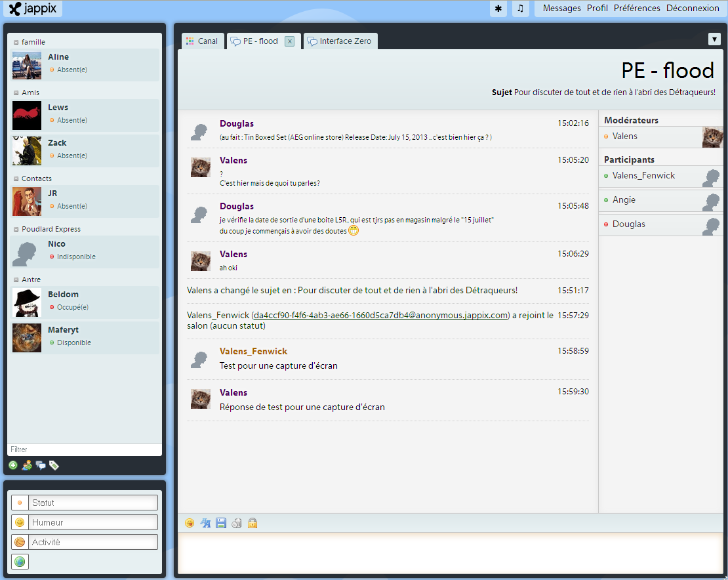Image resolution: width=728 pixels, height=580 pixels.
Task: Click the floppy disk save chat icon
Action: click(221, 523)
